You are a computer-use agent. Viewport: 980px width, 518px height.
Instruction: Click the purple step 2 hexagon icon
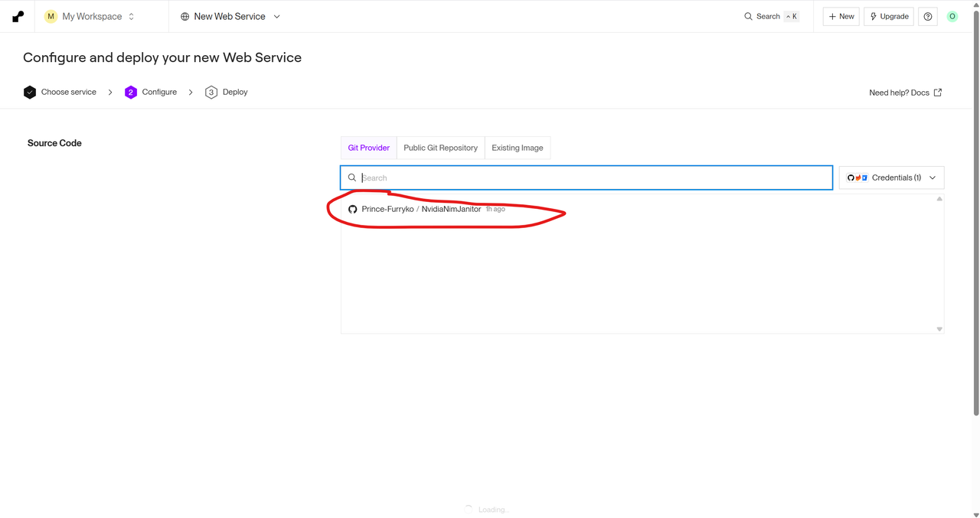pos(131,92)
